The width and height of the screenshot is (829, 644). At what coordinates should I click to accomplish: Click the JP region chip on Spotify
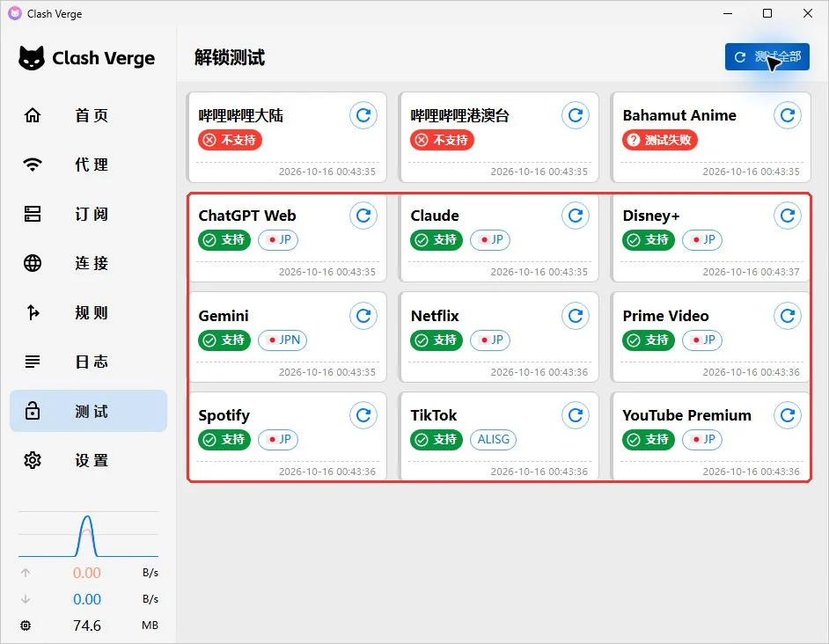click(278, 439)
